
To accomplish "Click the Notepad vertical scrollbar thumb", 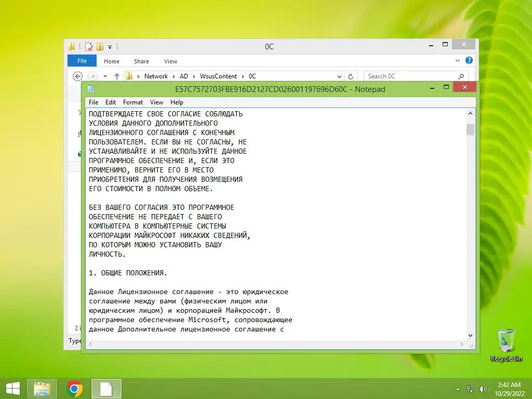I will 470,130.
